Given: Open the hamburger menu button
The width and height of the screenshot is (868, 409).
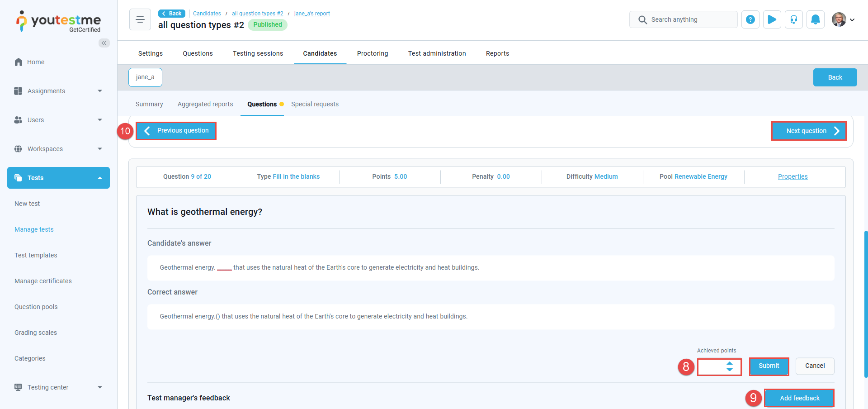Looking at the screenshot, I should 140,19.
